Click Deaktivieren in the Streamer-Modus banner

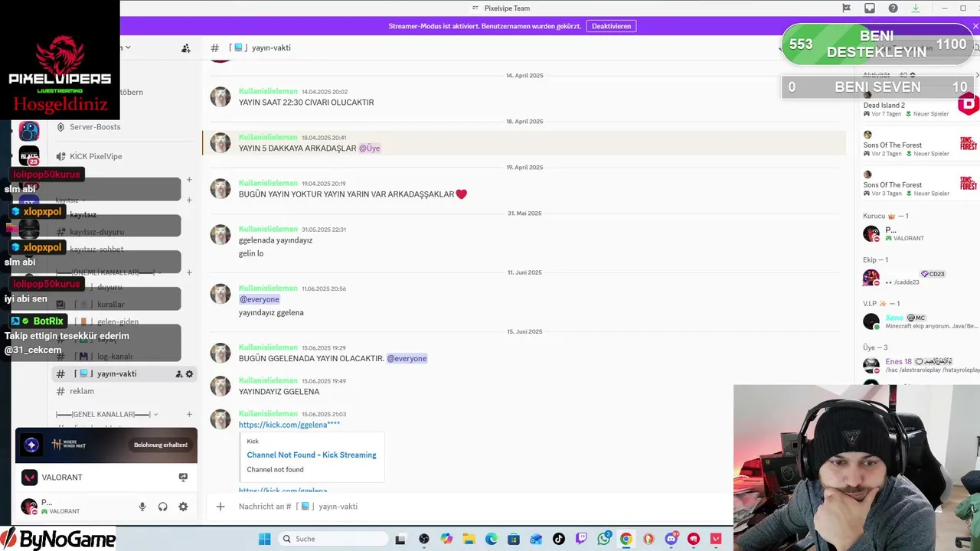click(x=611, y=26)
